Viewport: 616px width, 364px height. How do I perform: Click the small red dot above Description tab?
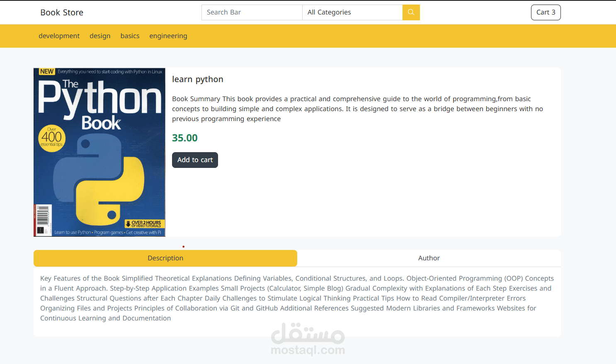[x=183, y=247]
